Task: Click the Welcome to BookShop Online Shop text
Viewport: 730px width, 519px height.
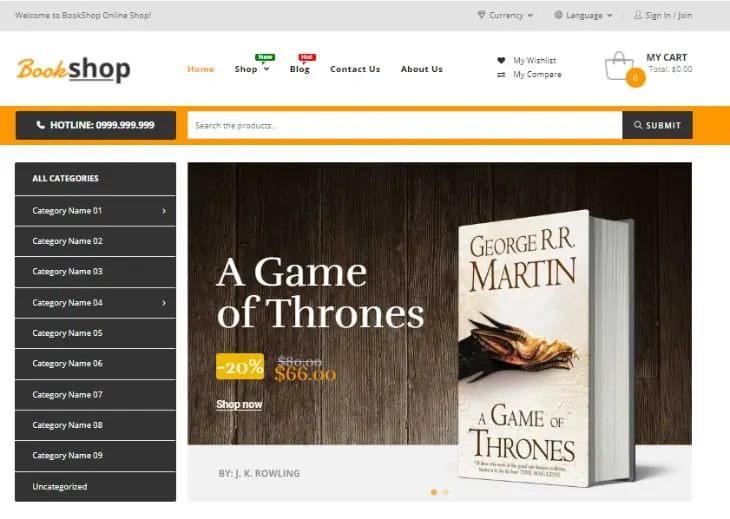Action: (x=83, y=15)
